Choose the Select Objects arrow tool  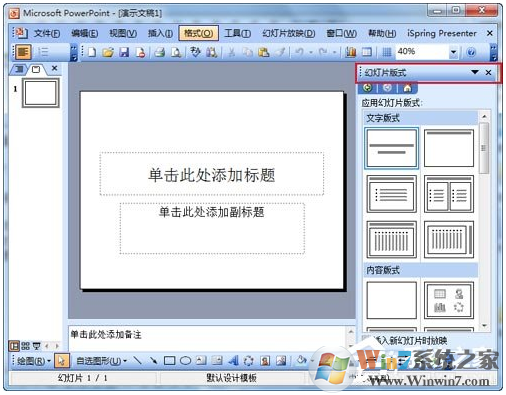point(62,361)
